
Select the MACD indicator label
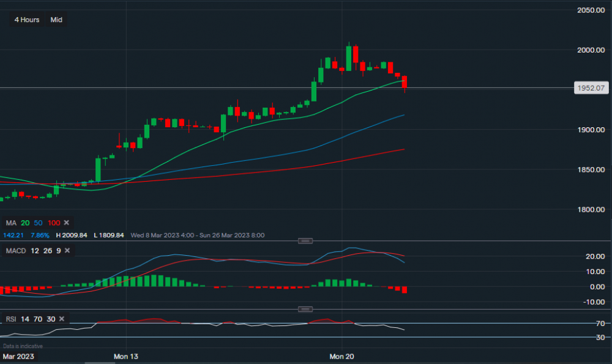coord(16,251)
